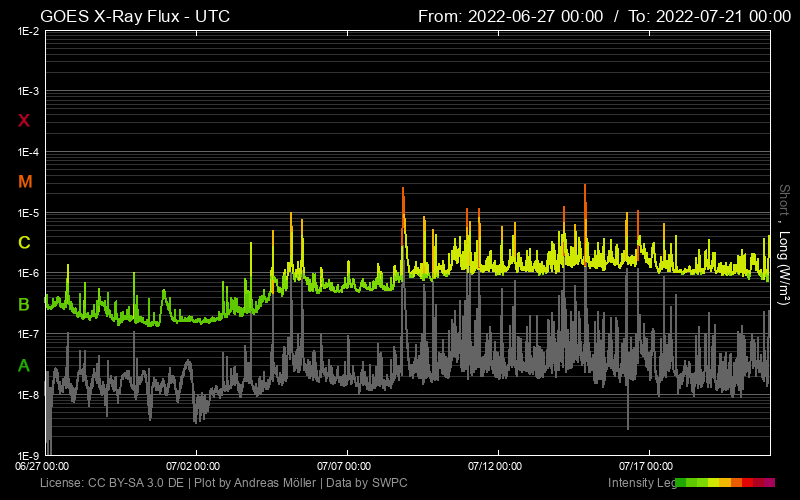This screenshot has width=800, height=500.
Task: Click the GOES X-Ray Flux - UTC title
Action: (x=135, y=16)
